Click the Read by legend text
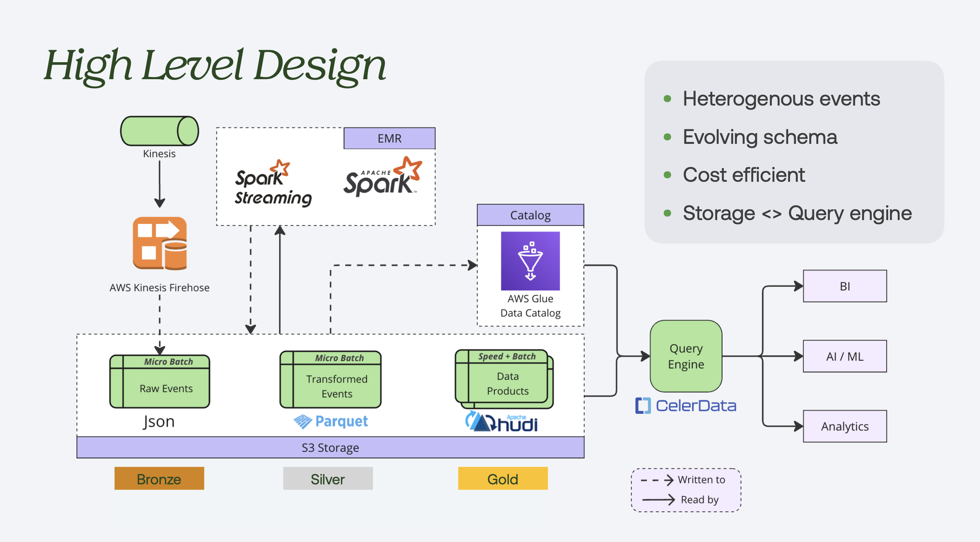 tap(700, 500)
